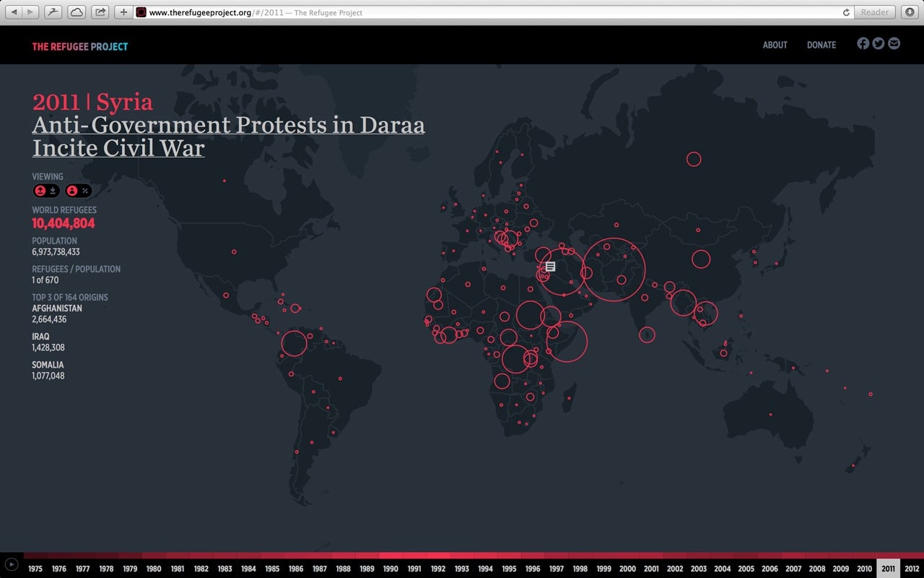
Task: Open the email envelope icon
Action: coord(894,43)
